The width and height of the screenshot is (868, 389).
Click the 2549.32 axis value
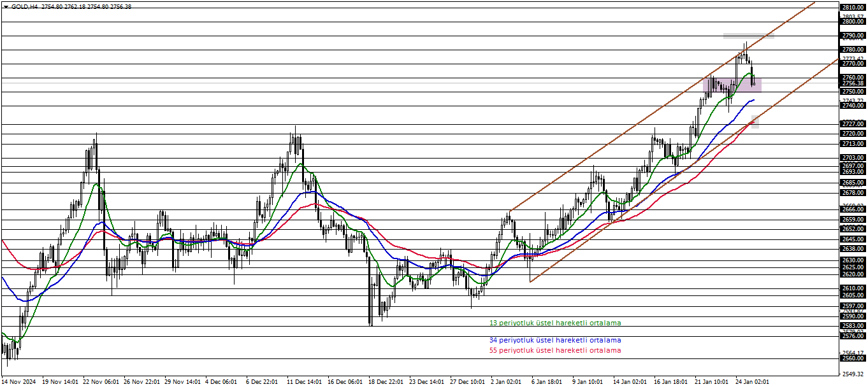(x=853, y=374)
